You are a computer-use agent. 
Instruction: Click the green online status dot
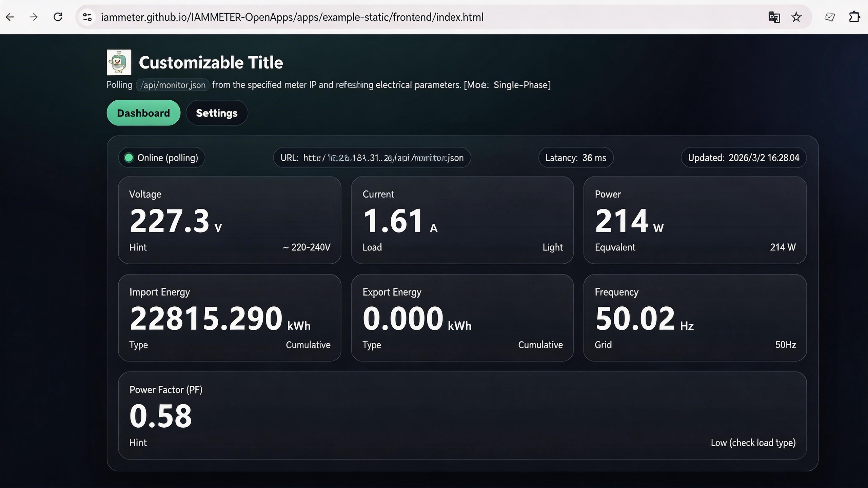tap(129, 158)
